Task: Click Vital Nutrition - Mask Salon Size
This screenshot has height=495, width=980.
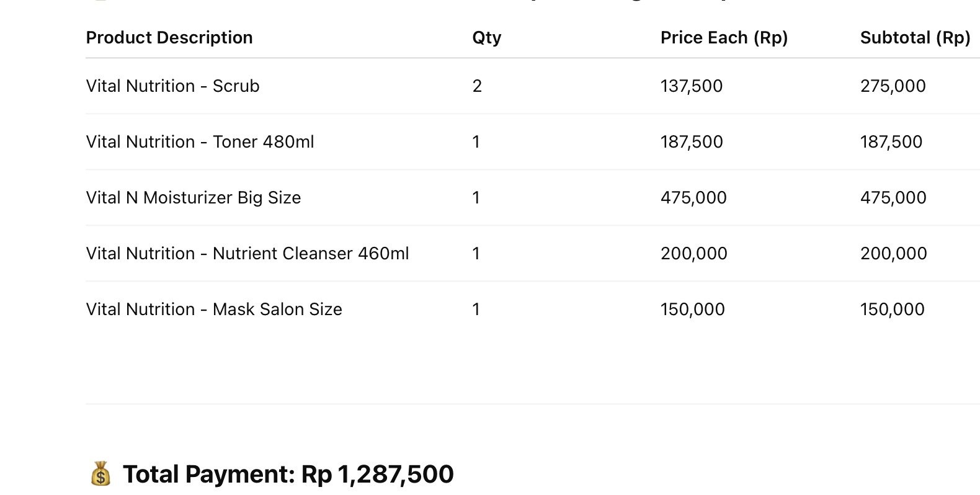Action: [214, 310]
